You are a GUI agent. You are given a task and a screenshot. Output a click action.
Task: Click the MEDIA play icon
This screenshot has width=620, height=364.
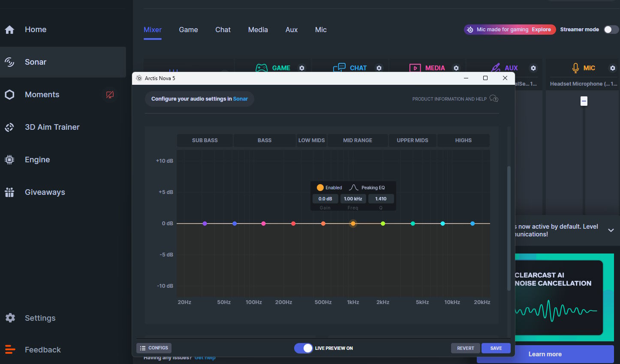click(415, 68)
